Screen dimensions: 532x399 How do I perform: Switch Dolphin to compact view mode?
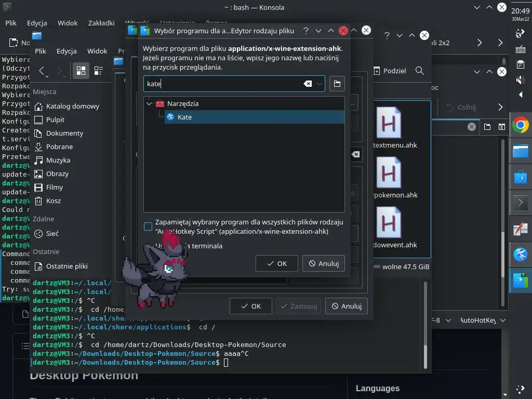pos(99,71)
